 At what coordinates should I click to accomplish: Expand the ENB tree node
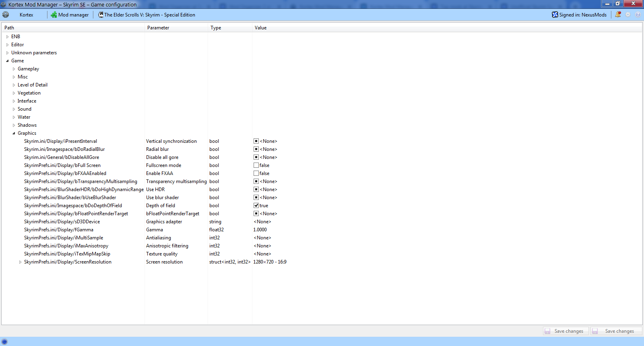7,37
